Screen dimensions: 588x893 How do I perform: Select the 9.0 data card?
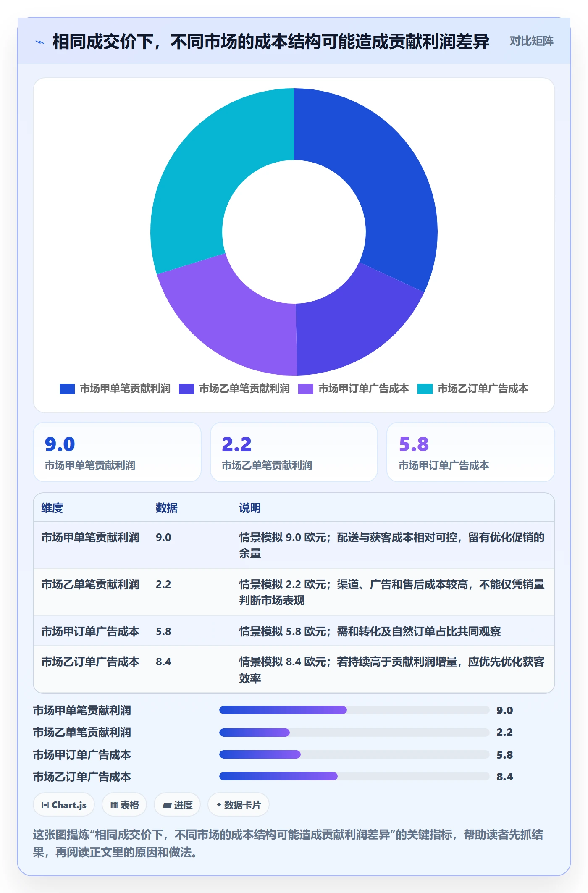point(117,452)
